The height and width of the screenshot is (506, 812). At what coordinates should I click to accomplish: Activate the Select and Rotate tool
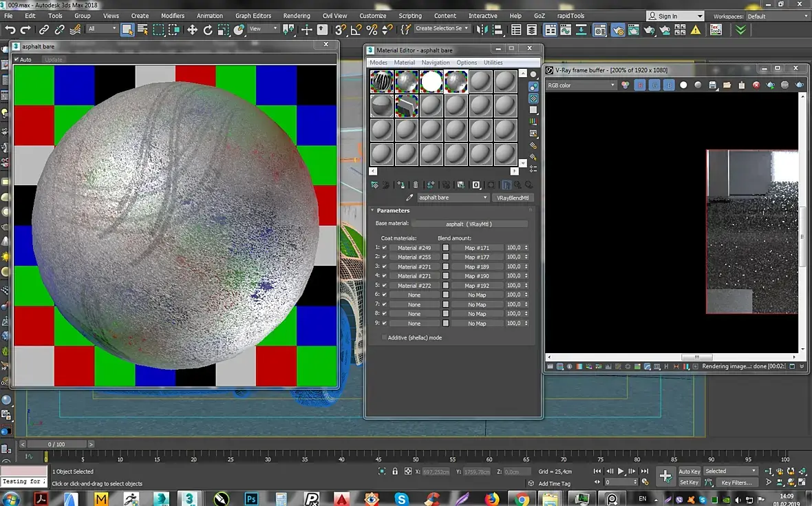point(208,29)
